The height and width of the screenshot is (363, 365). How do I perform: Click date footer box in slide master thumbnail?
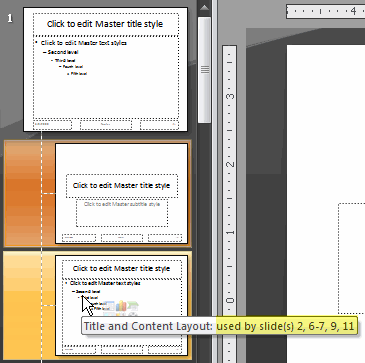point(52,125)
